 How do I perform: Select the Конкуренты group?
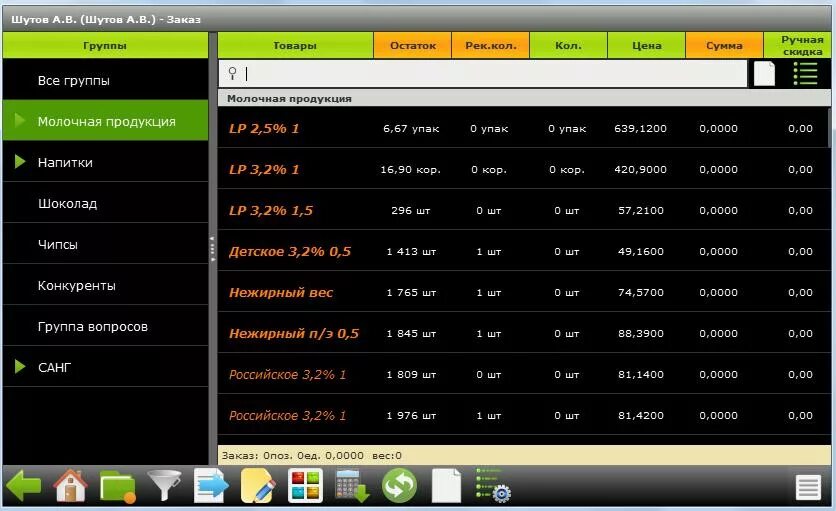[106, 285]
